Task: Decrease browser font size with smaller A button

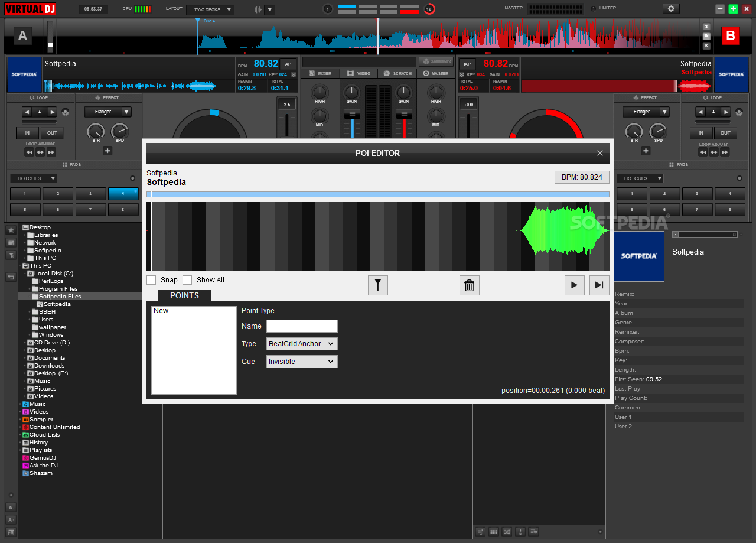Action: [11, 519]
